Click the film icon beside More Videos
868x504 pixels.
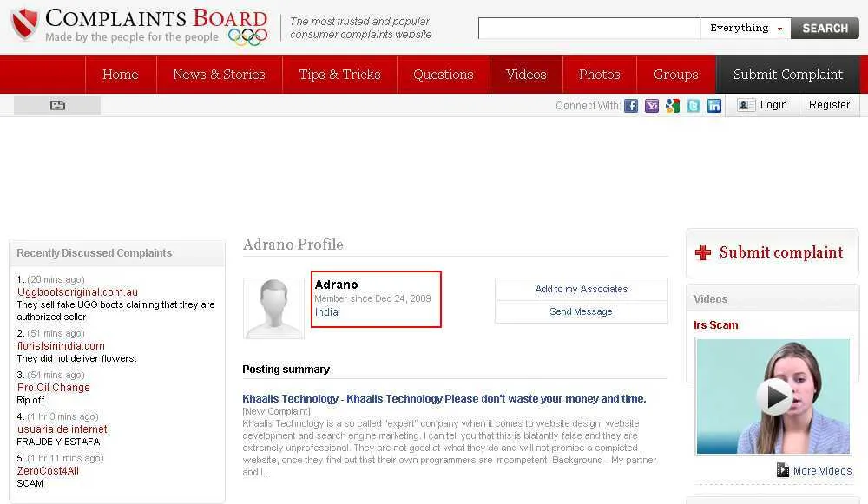[x=783, y=470]
